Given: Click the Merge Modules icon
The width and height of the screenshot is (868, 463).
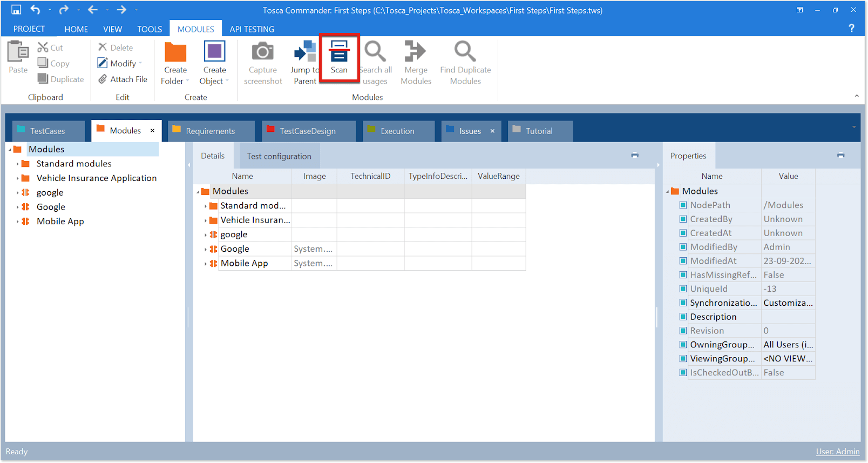Looking at the screenshot, I should (416, 52).
